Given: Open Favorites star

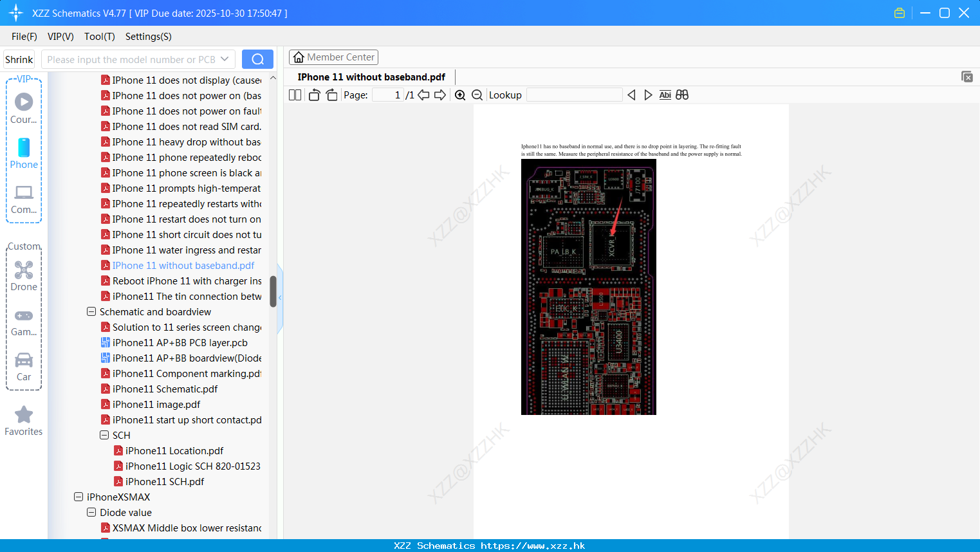Looking at the screenshot, I should coord(24,421).
